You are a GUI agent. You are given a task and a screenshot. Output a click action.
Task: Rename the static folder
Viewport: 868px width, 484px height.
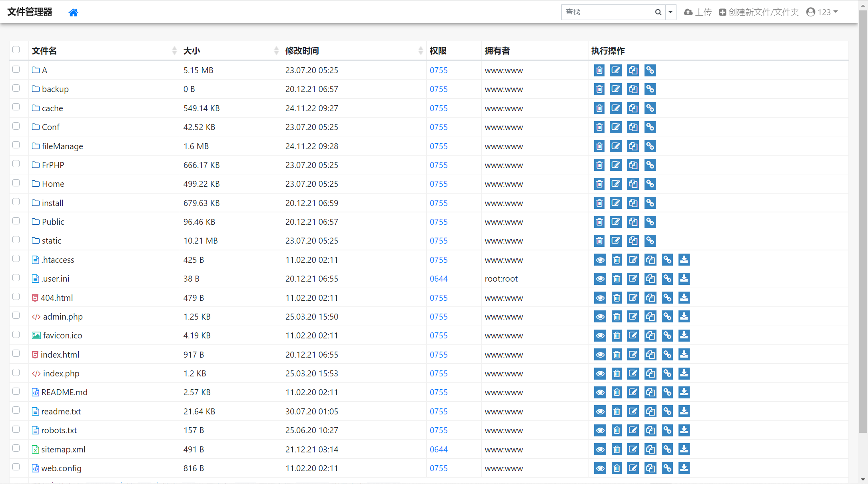(x=616, y=241)
